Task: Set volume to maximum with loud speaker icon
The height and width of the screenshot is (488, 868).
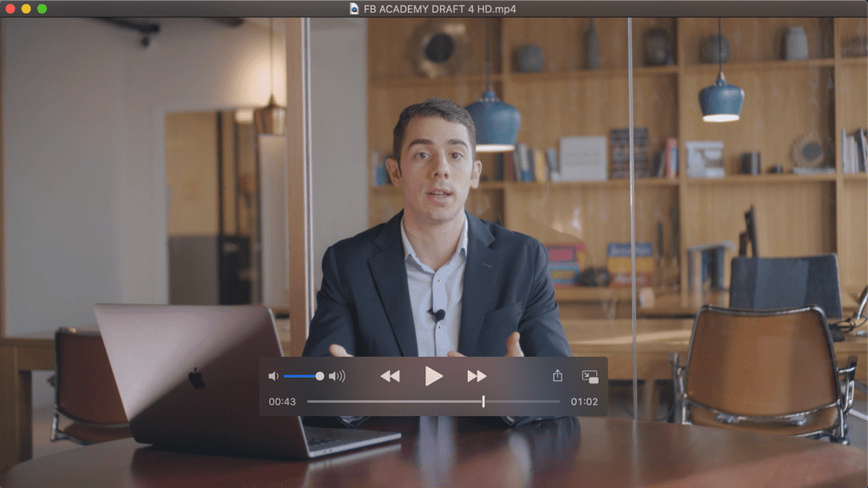Action: pos(337,377)
